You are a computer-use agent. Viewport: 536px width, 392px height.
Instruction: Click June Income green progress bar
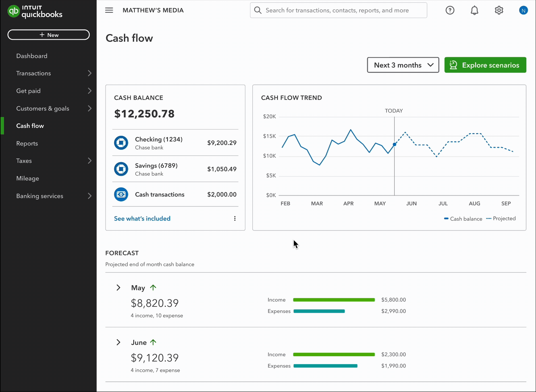click(334, 355)
